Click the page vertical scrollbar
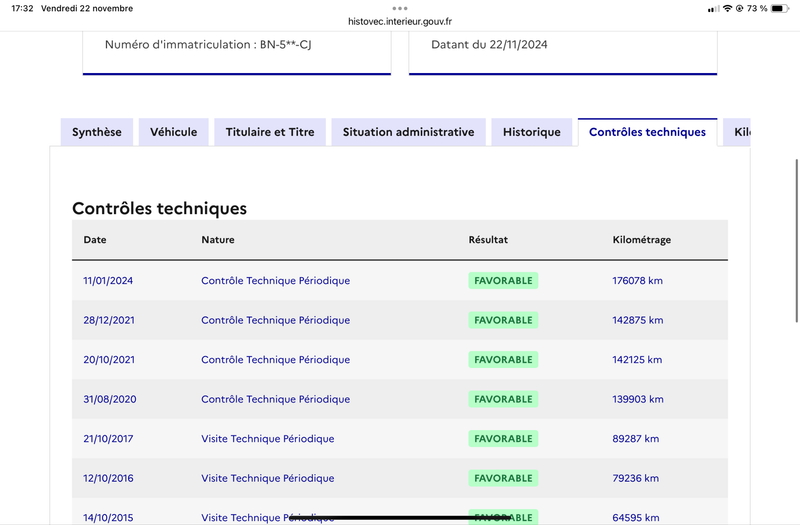800x525 pixels. [x=796, y=241]
